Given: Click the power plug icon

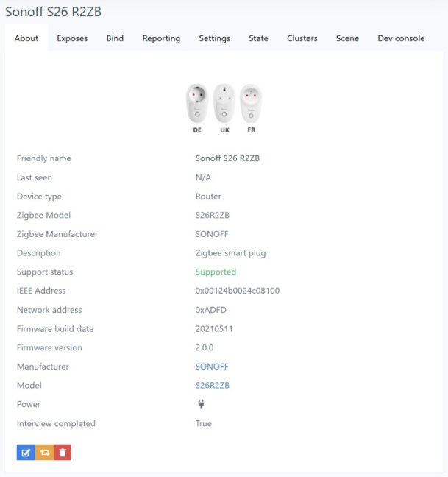Looking at the screenshot, I should click(x=201, y=404).
